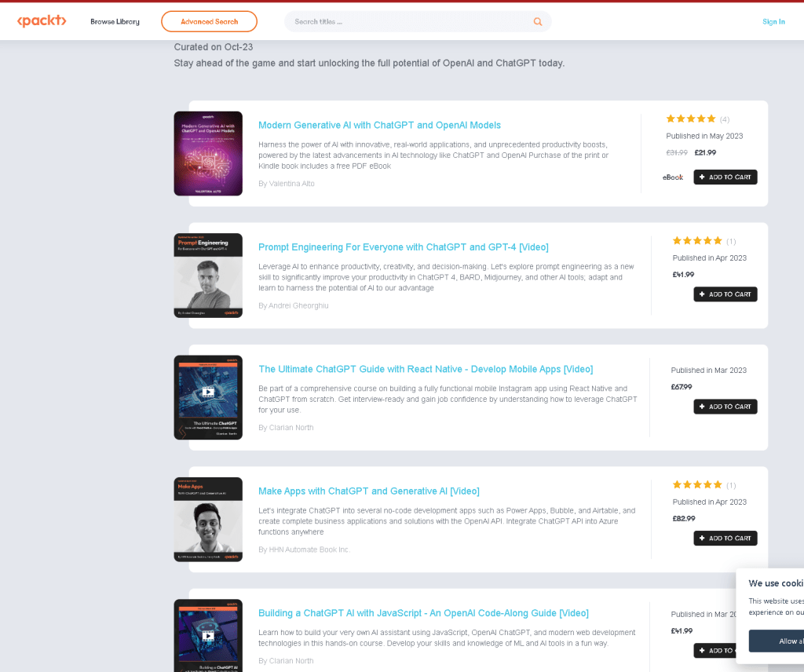
Task: Add Ultimate ChatGPT Guide video to cart
Action: pyautogui.click(x=725, y=407)
